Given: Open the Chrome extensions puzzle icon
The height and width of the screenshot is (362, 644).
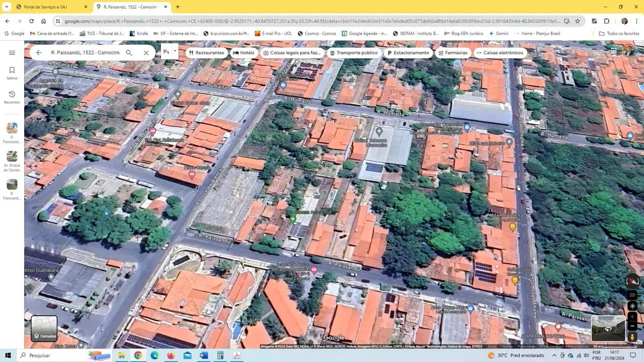Looking at the screenshot, I should point(607,21).
